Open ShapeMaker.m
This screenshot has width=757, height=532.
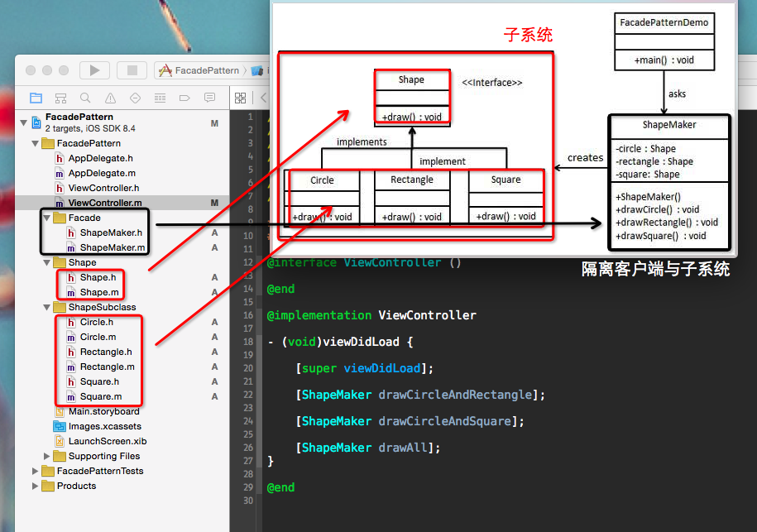click(x=112, y=247)
